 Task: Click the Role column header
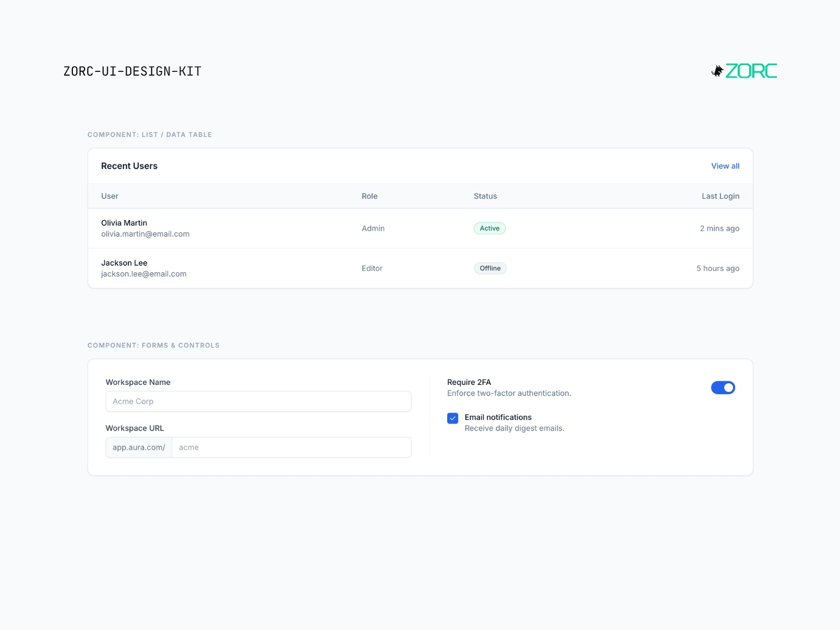click(x=370, y=196)
